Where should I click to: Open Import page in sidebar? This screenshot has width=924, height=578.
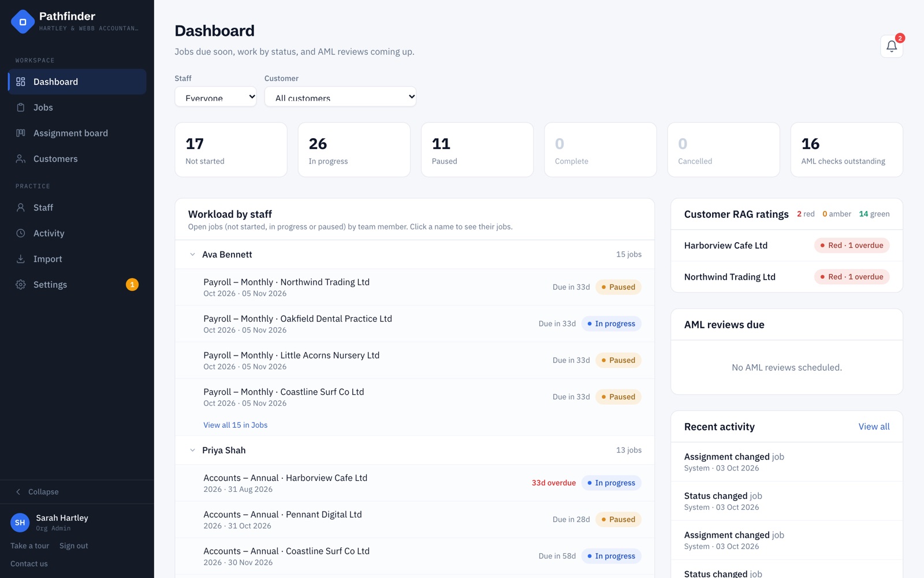[77, 259]
